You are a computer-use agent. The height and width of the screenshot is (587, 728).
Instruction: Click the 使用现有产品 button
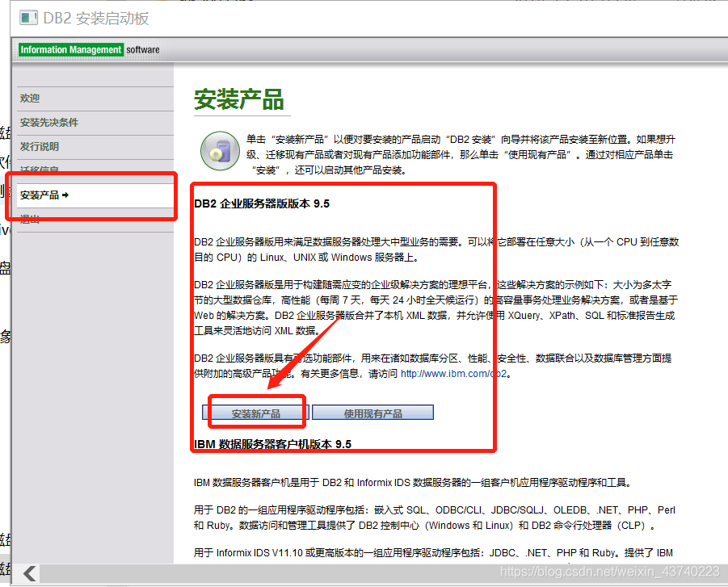(372, 413)
